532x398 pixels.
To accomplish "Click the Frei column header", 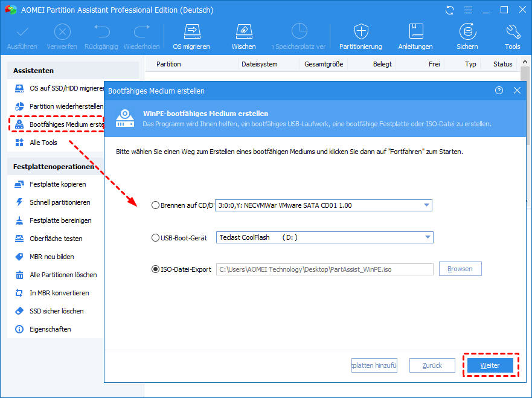I will [x=434, y=64].
